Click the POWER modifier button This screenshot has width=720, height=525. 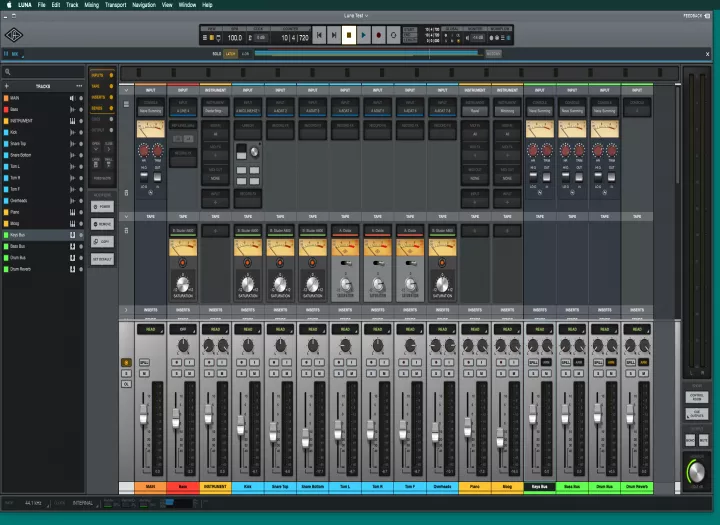point(102,207)
